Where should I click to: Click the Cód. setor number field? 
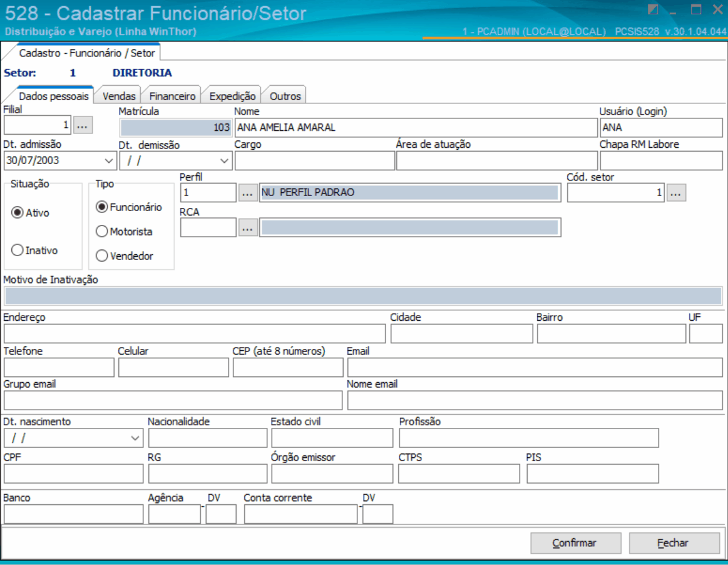(616, 192)
